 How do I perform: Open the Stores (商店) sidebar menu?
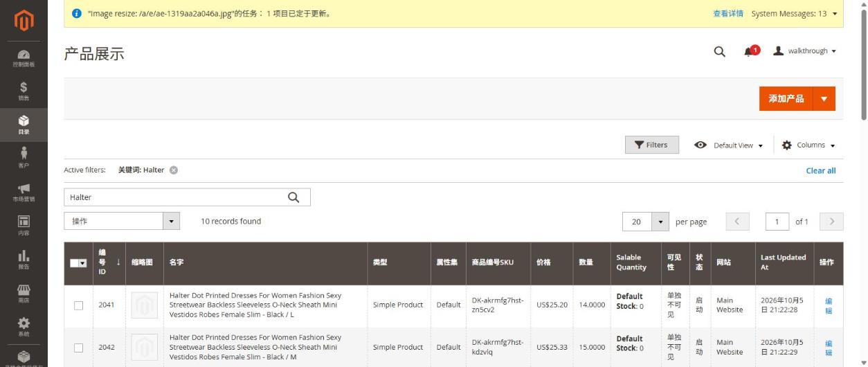24,293
